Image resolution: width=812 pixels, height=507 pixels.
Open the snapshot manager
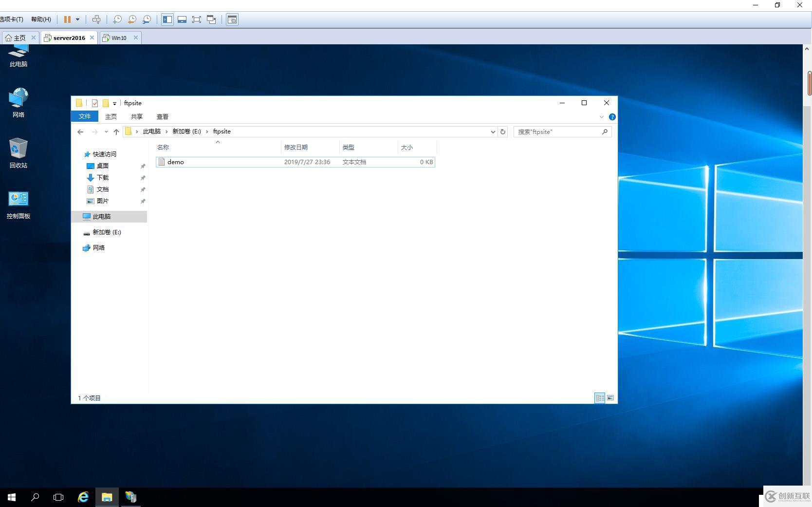tap(147, 19)
